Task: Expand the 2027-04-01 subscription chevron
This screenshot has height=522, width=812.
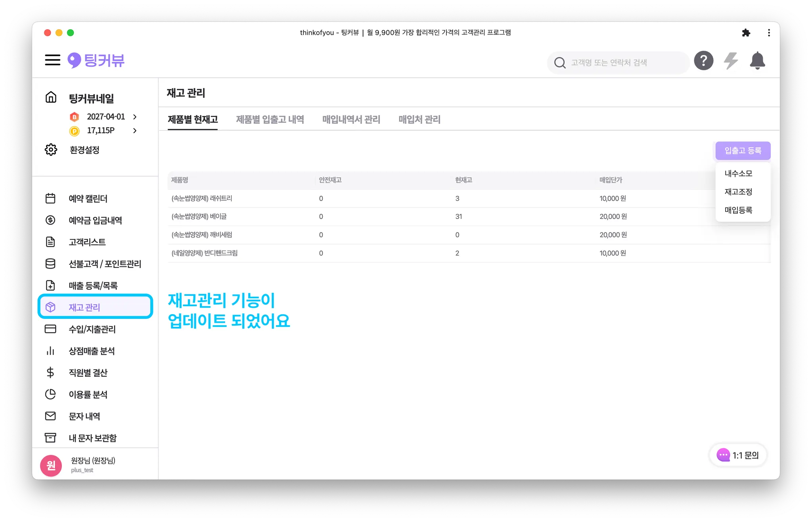Action: point(135,117)
